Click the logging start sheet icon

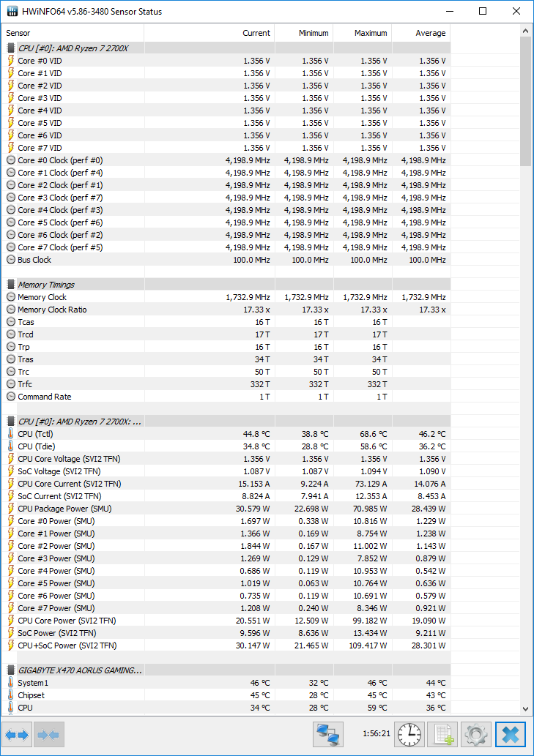443,735
